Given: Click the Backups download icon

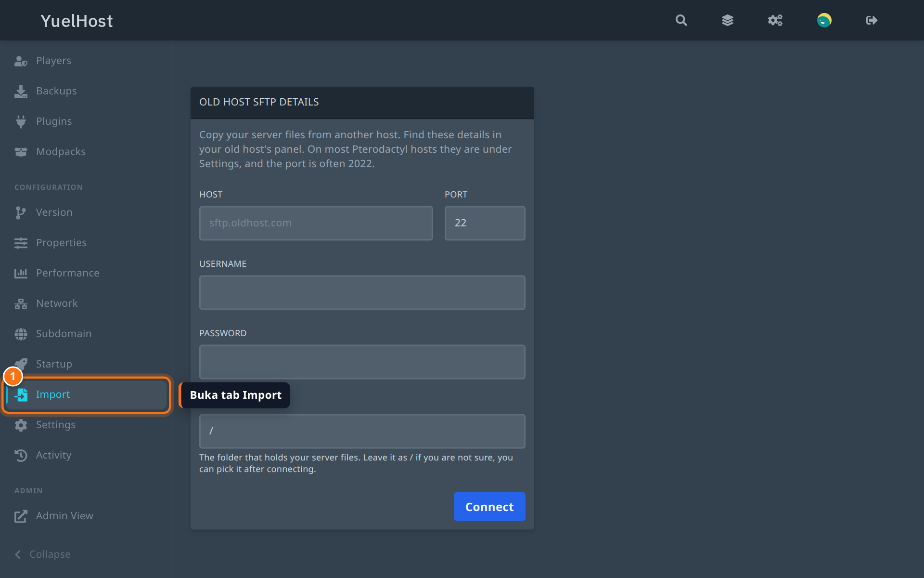Looking at the screenshot, I should coord(21,91).
